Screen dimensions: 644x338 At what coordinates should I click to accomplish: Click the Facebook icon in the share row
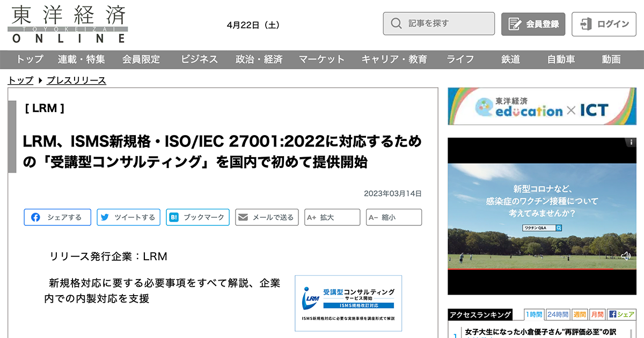pyautogui.click(x=35, y=217)
